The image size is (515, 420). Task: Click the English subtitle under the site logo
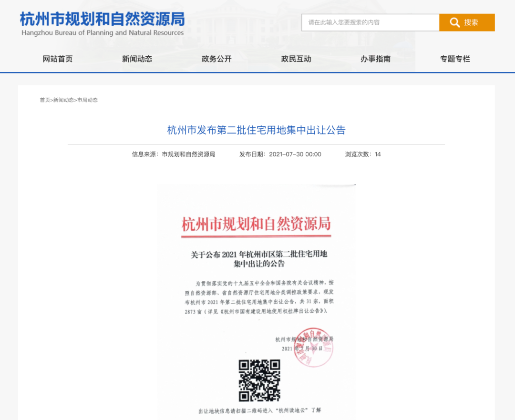tap(103, 33)
